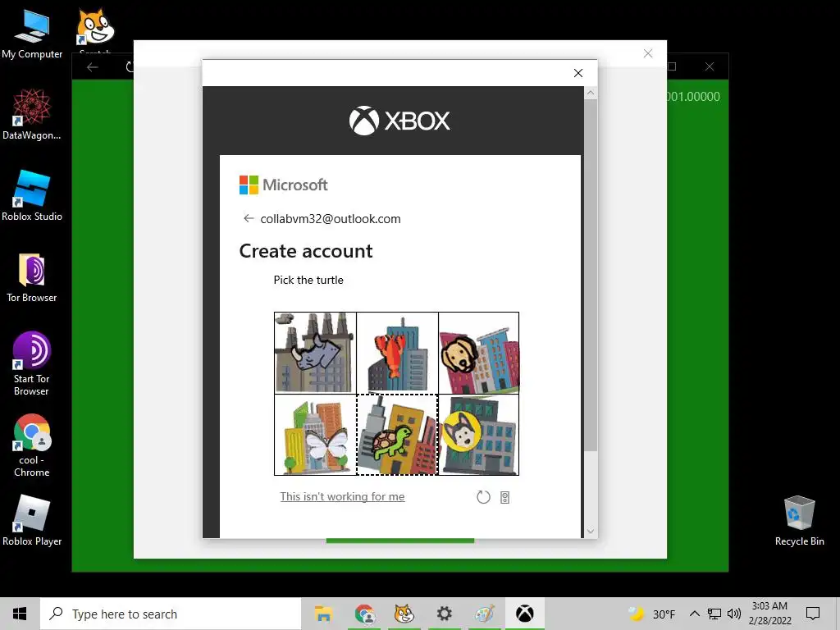The width and height of the screenshot is (840, 630).
Task: Open the Windows Start menu
Action: [x=20, y=614]
